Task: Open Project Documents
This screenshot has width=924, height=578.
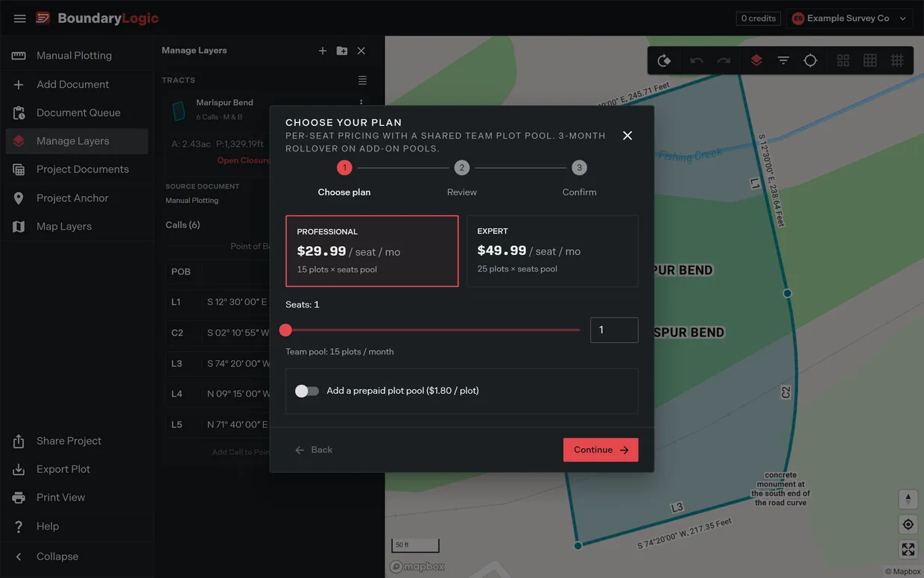Action: [77, 169]
